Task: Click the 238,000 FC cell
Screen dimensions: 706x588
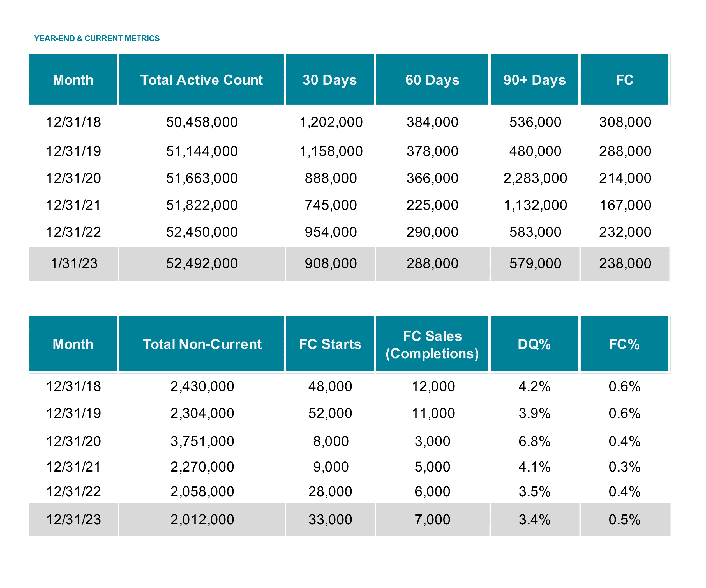Action: (625, 264)
